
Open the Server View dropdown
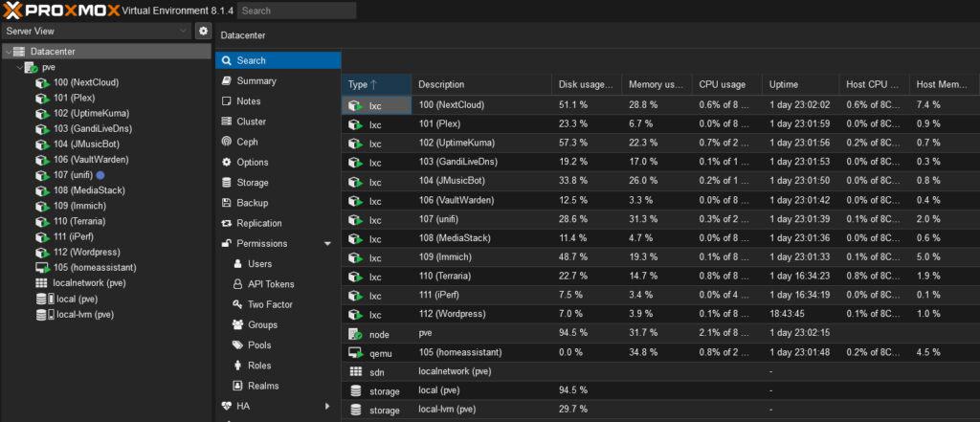point(97,31)
